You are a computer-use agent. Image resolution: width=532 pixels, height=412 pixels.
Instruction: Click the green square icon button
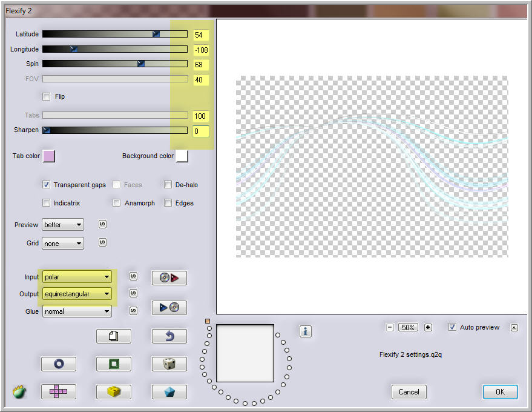(x=114, y=364)
